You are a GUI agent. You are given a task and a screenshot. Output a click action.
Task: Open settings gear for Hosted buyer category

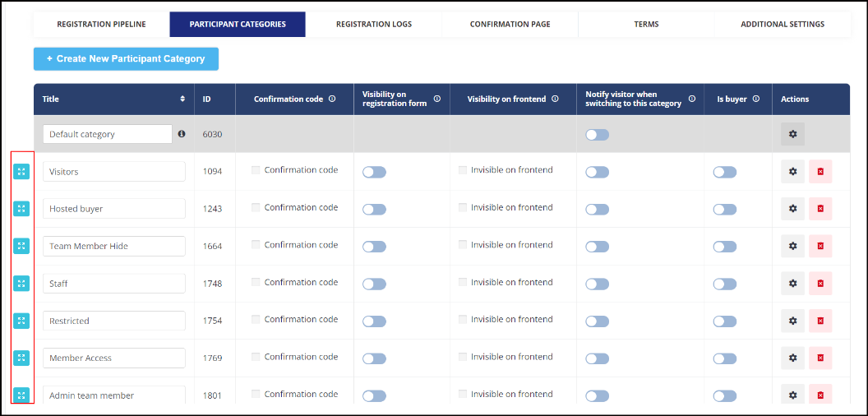pos(792,209)
